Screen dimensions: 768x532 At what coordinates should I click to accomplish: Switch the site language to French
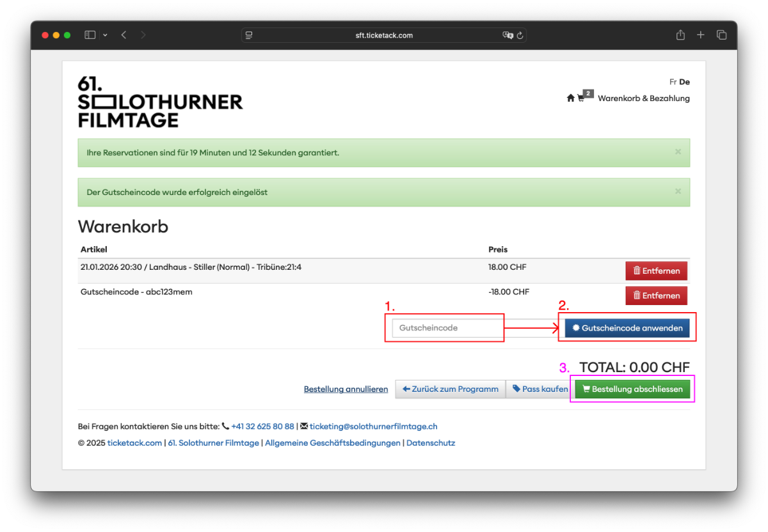coord(673,82)
